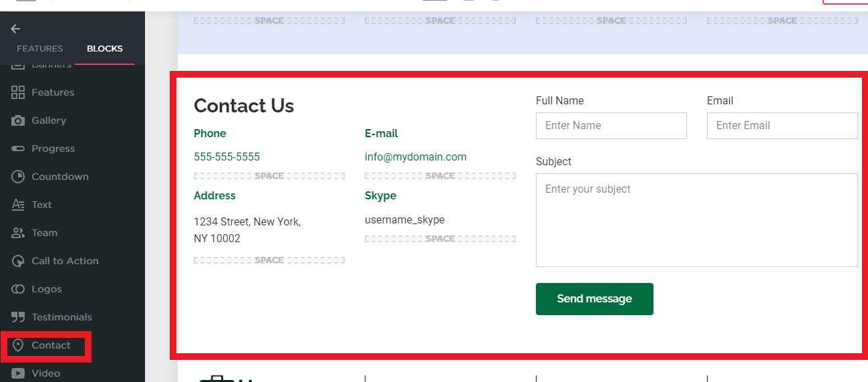
Task: Click the 555-555-5555 phone link
Action: 227,157
